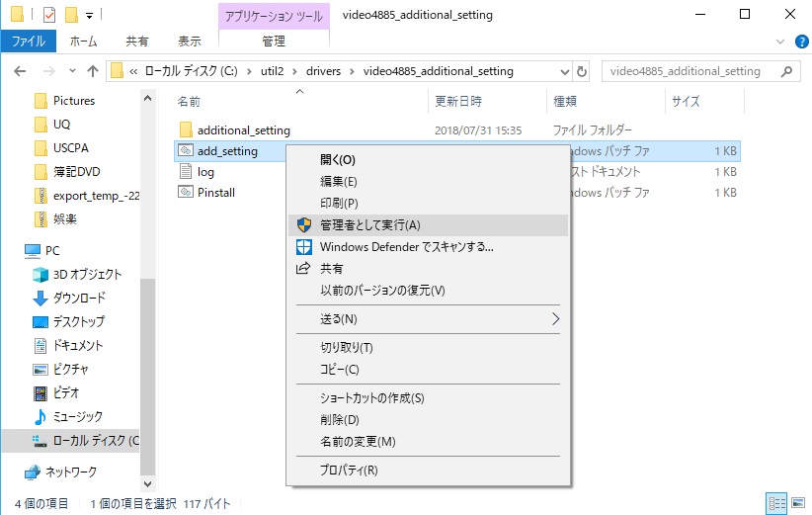Choose 削除(D) from context menu
This screenshot has height=515, width=812.
click(428, 420)
